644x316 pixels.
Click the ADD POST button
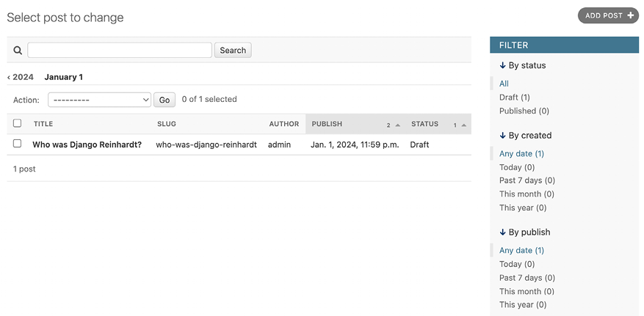(608, 15)
